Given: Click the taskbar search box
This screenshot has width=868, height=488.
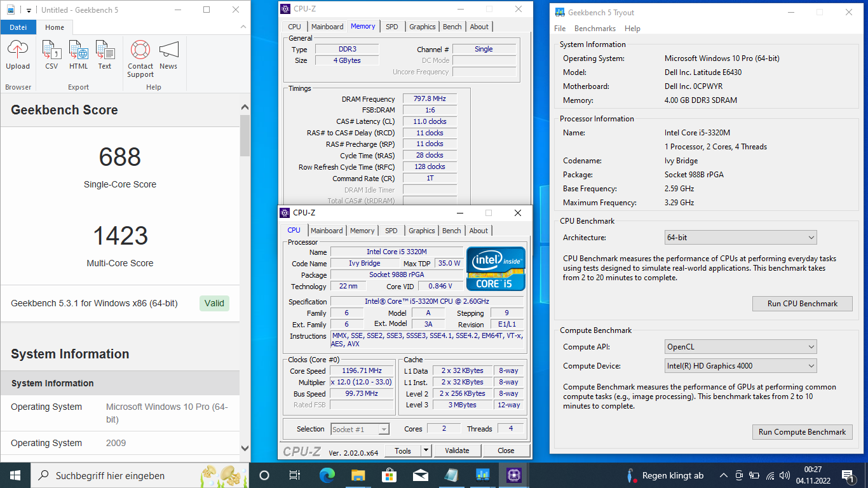Looking at the screenshot, I should point(140,475).
